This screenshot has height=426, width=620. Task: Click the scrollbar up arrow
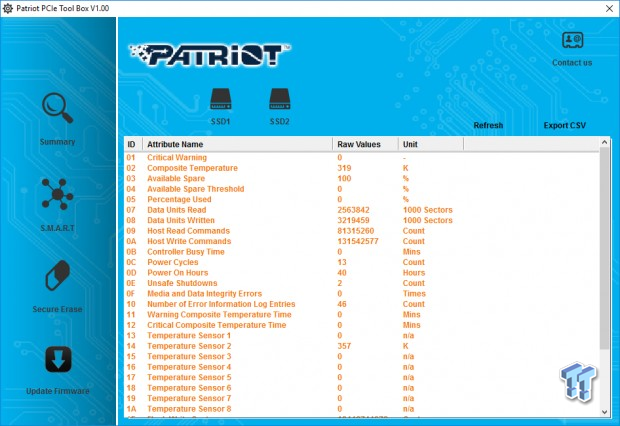(605, 142)
